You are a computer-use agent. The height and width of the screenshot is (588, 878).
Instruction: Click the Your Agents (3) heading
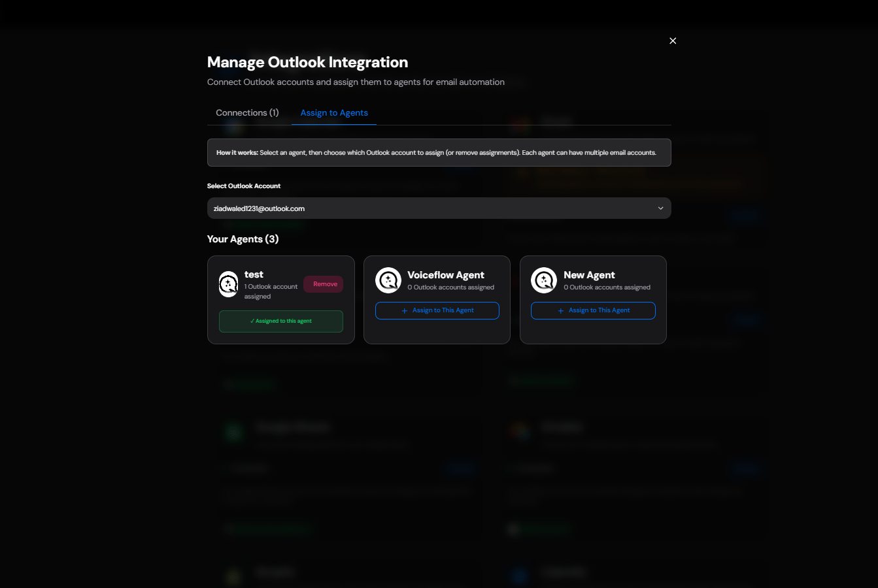(243, 239)
